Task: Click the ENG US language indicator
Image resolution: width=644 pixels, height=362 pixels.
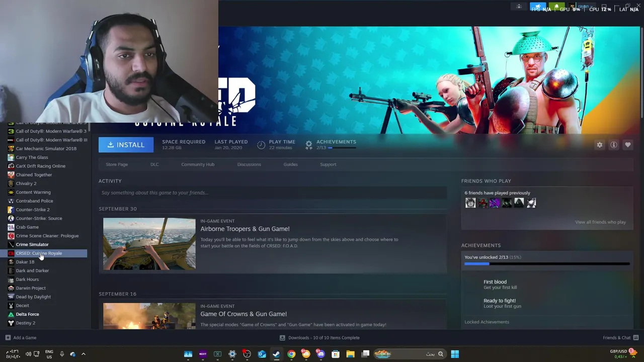Action: (49, 354)
